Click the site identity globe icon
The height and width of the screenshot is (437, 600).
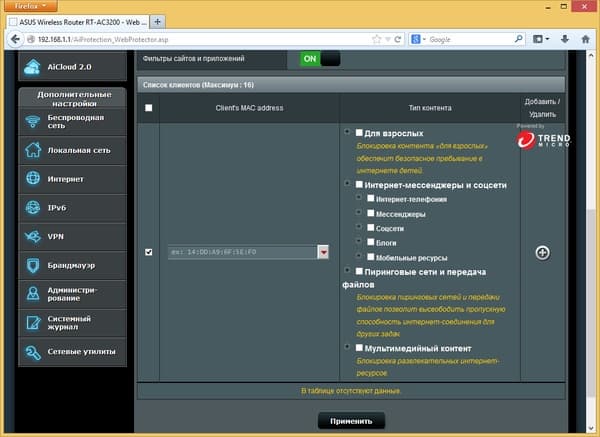click(x=31, y=39)
